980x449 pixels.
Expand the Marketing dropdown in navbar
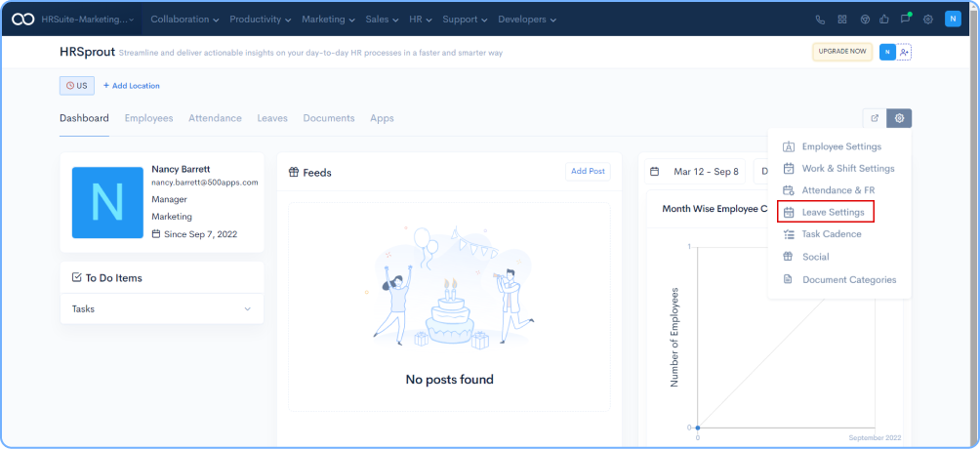(328, 20)
